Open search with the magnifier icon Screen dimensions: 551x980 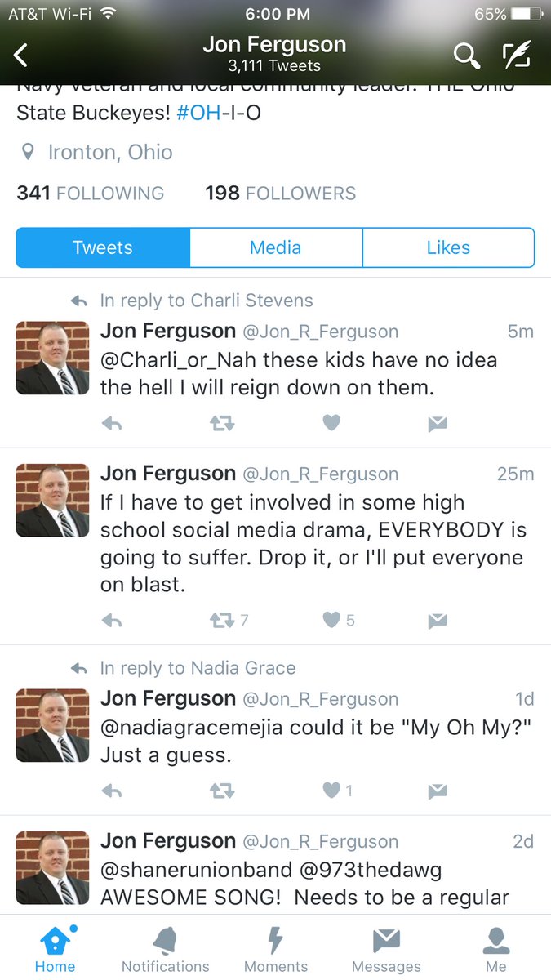click(466, 56)
